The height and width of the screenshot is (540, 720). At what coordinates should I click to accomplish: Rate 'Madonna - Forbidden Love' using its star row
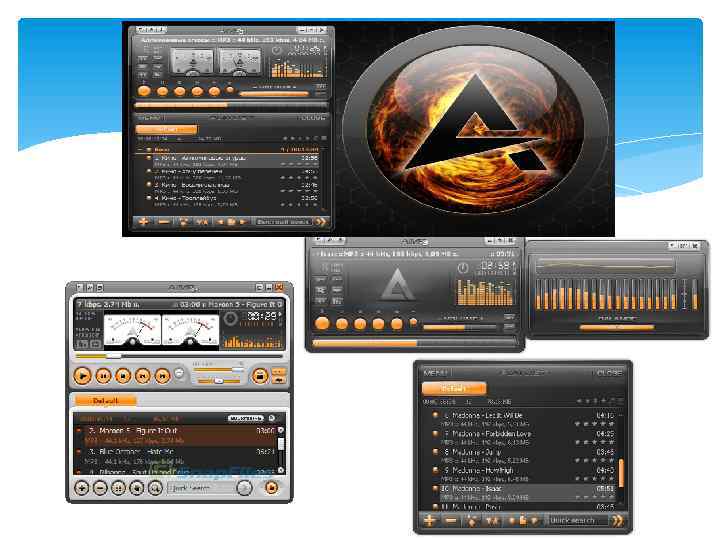594,442
